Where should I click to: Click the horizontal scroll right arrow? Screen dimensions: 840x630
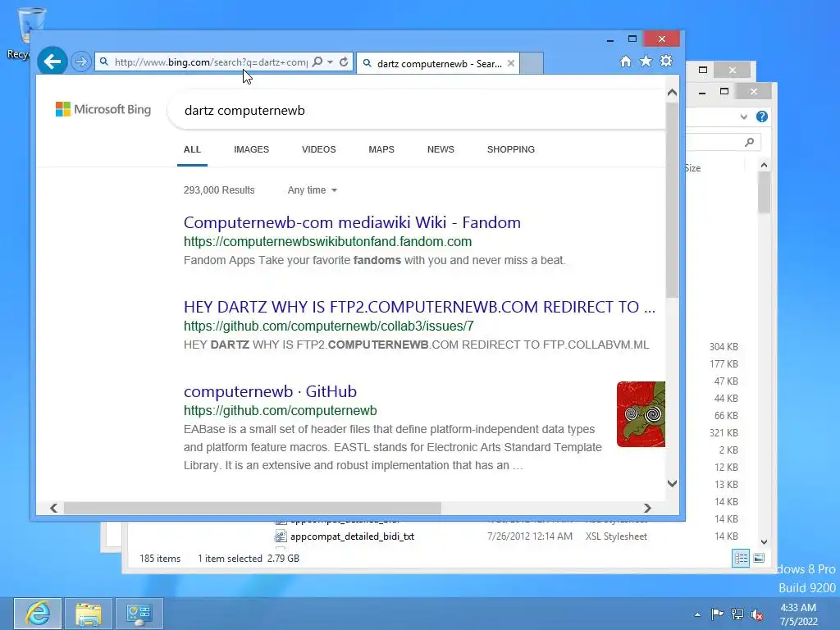(x=647, y=508)
